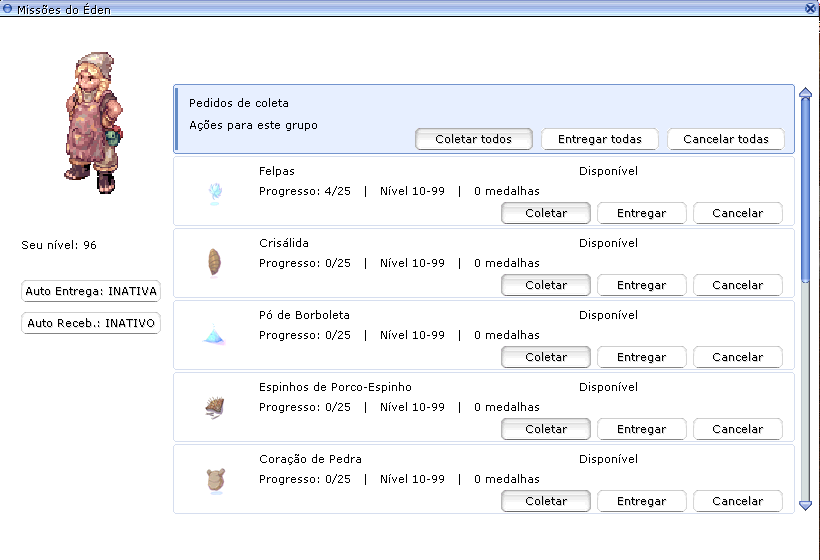Click Seu nível: 96 label

(59, 245)
